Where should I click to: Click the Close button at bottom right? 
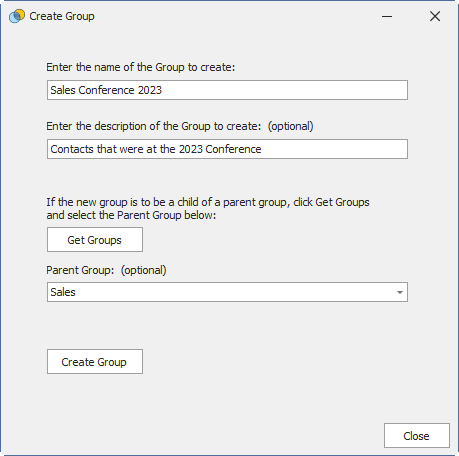[x=417, y=436]
